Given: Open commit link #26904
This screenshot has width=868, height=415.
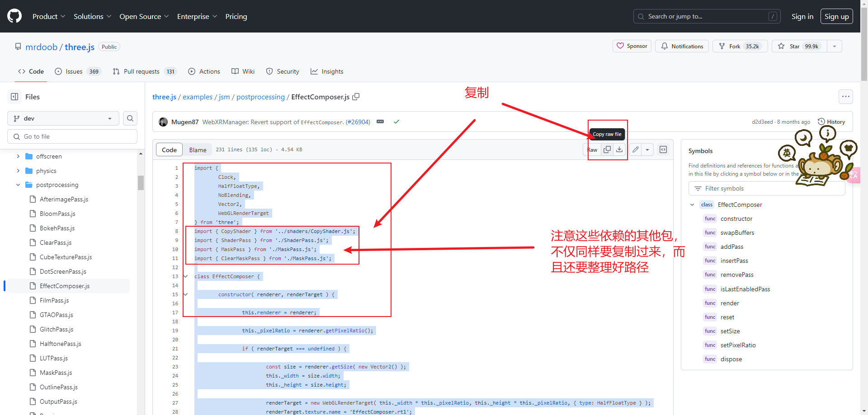Looking at the screenshot, I should pos(358,122).
